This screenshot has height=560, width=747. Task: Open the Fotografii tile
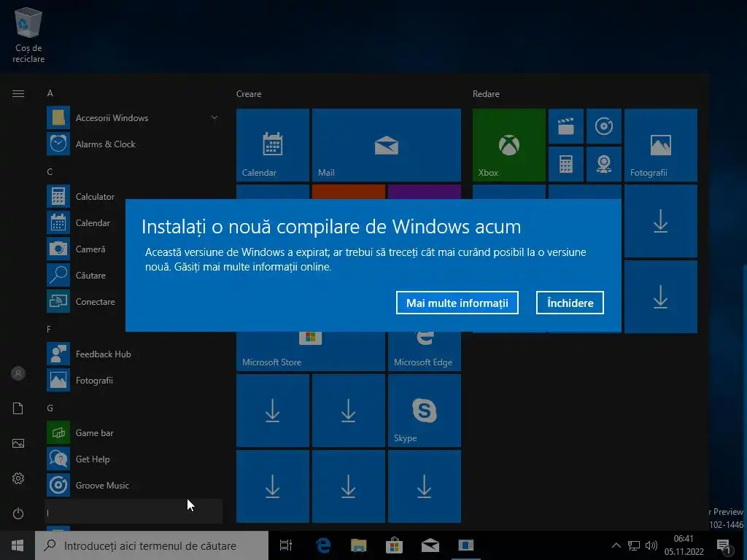[x=661, y=145]
